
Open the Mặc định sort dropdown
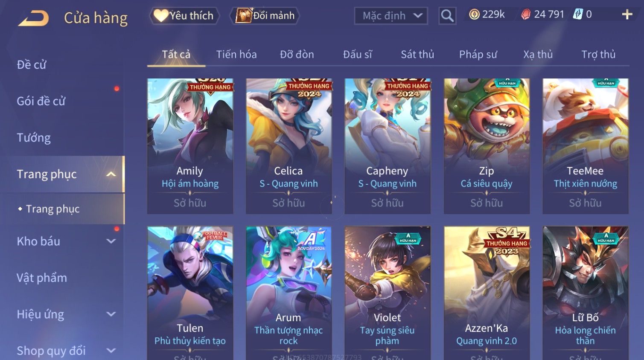(391, 16)
